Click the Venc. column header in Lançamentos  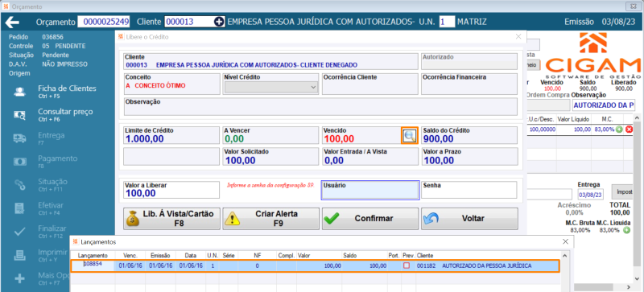pyautogui.click(x=130, y=256)
